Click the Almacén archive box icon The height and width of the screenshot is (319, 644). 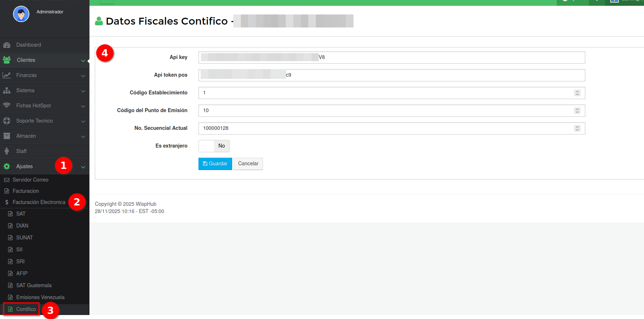pos(7,136)
